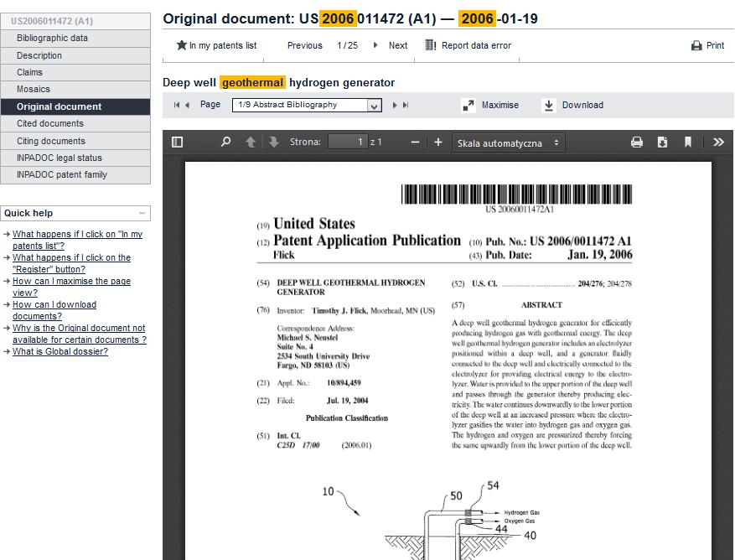Viewport: 735px width, 560px height.
Task: Select the Original document menu item
Action: click(75, 106)
